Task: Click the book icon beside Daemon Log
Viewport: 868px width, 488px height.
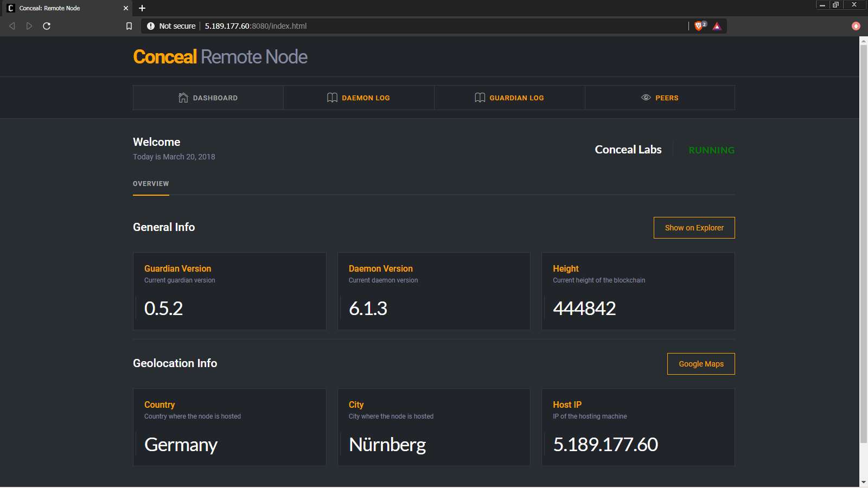Action: (x=332, y=98)
